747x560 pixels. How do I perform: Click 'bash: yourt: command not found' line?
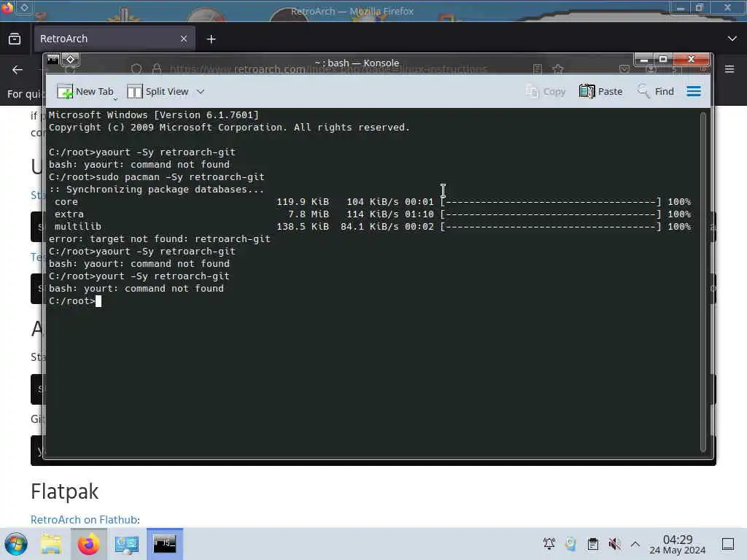136,289
